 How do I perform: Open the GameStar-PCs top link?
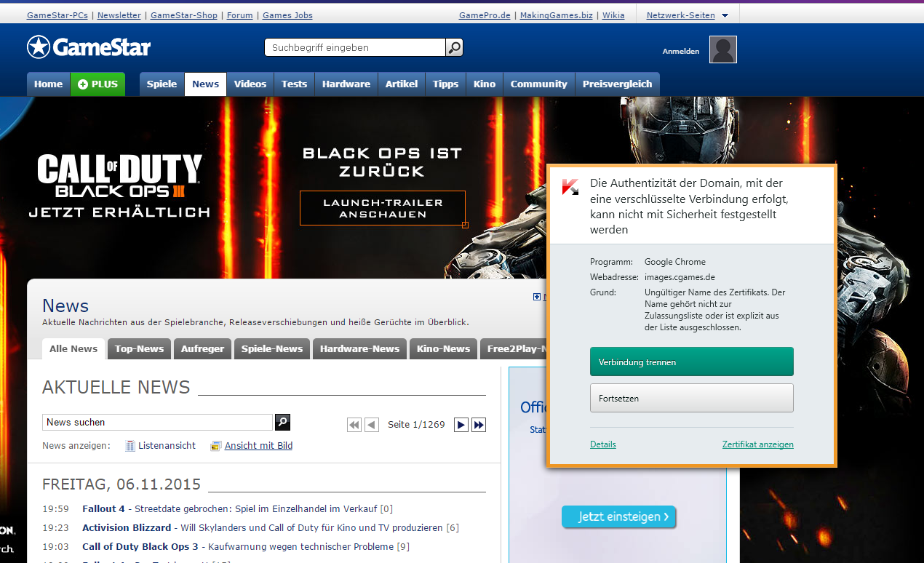57,15
